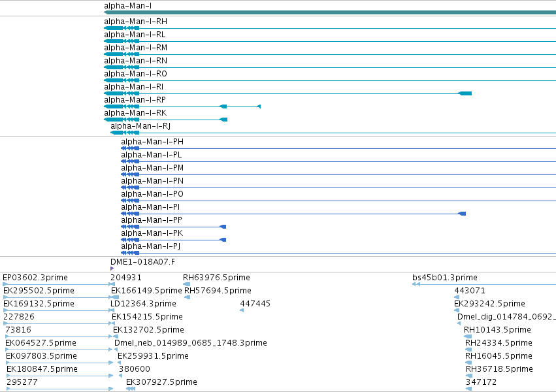This screenshot has height=392, width=556.
Task: Select the alpha-Man-I-PM protein label
Action: (152, 169)
